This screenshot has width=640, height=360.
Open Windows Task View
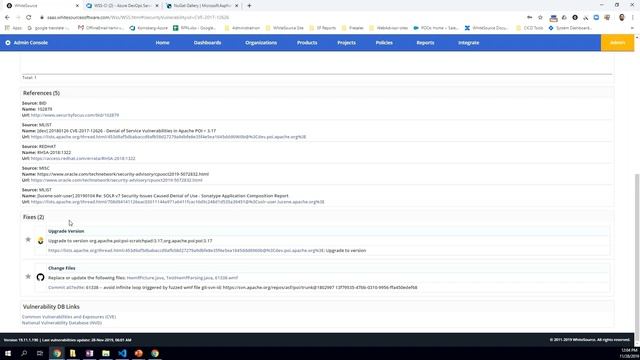40,353
